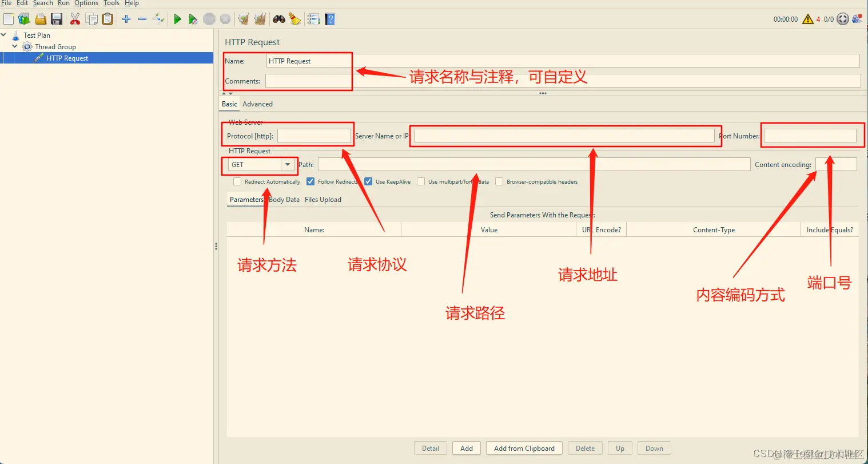Click the small collapse arrows below Comments
The width and height of the screenshot is (868, 464).
tap(228, 93)
